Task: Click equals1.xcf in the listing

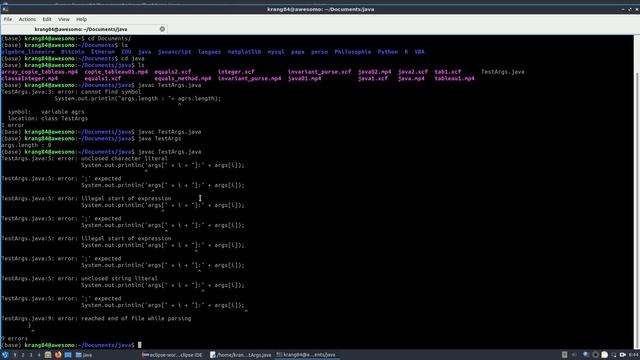Action: (103, 78)
